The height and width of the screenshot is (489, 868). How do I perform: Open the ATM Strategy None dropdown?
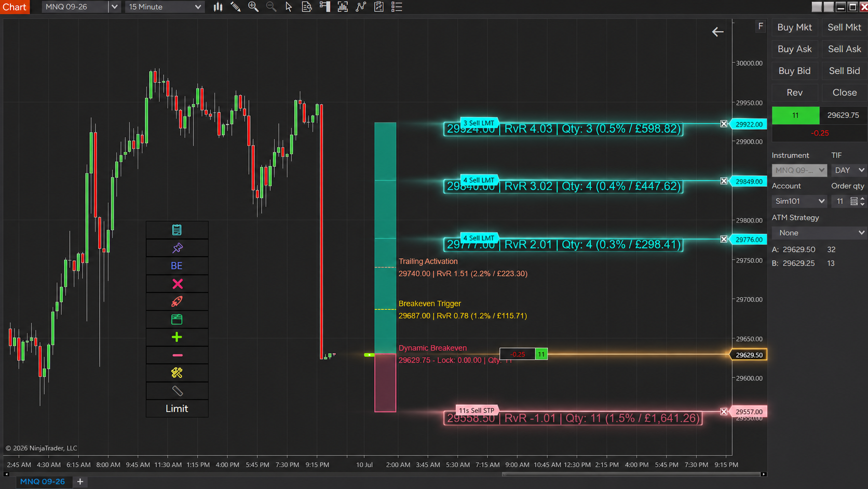819,233
